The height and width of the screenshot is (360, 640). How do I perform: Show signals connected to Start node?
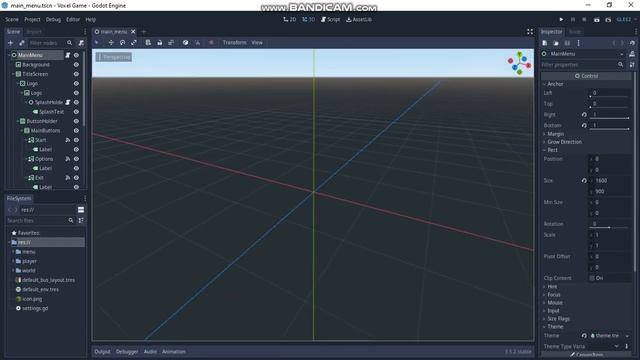pyautogui.click(x=68, y=140)
